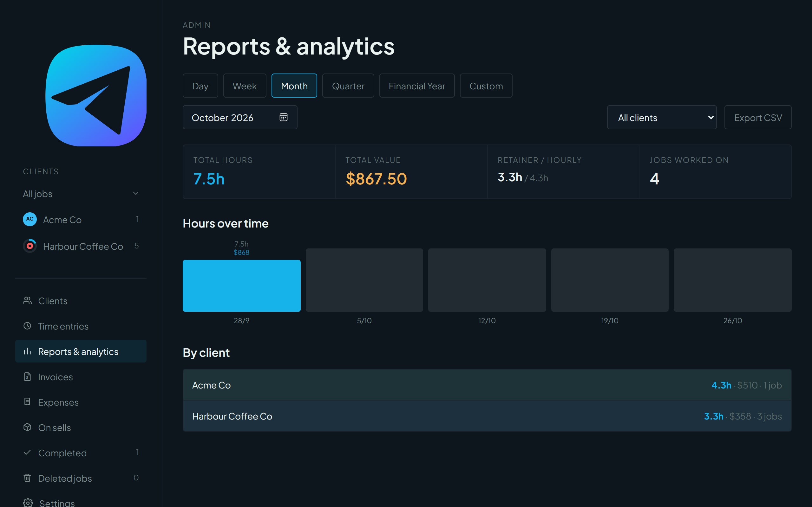The image size is (812, 507).
Task: Open Time entries via clock icon
Action: click(x=28, y=326)
